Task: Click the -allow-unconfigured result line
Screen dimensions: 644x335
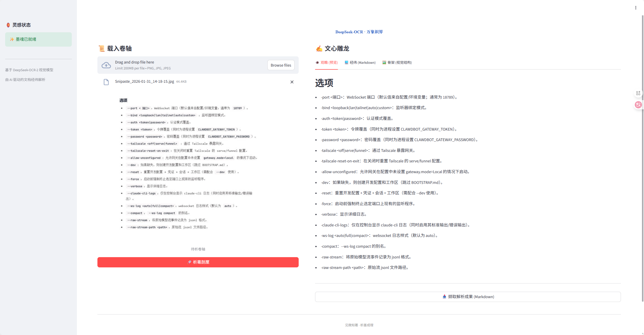Action: tap(396, 172)
